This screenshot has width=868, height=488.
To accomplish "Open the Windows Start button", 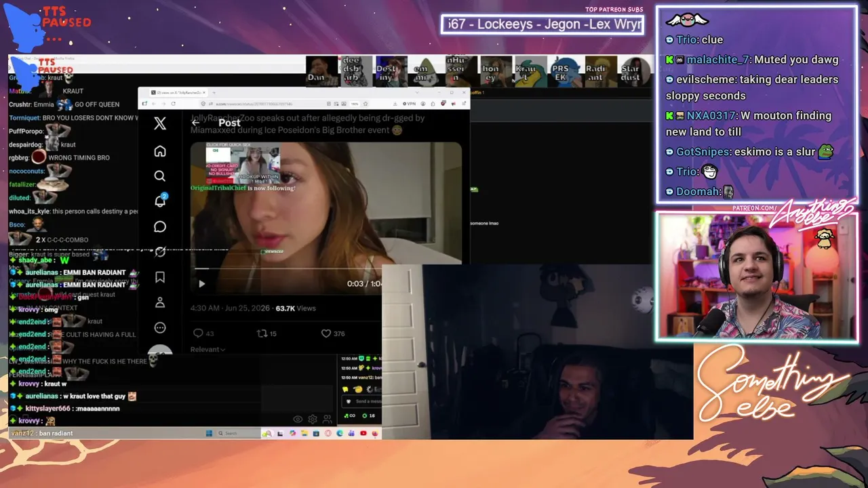I will 209,434.
